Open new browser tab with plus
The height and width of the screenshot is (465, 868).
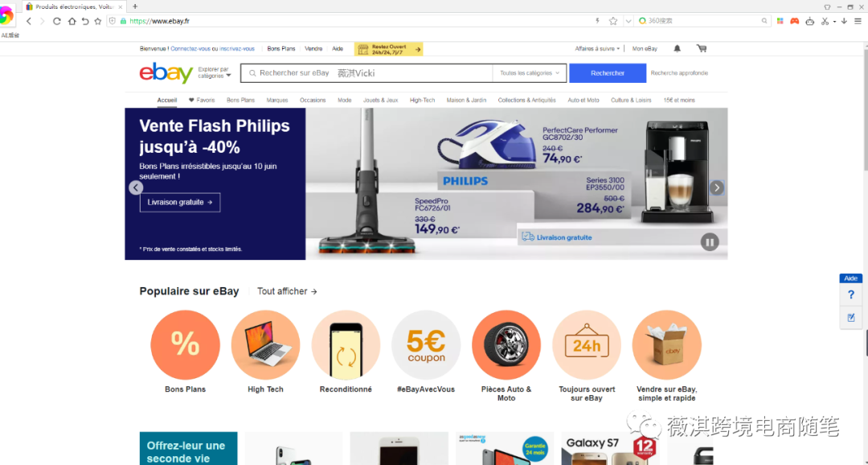tap(135, 6)
